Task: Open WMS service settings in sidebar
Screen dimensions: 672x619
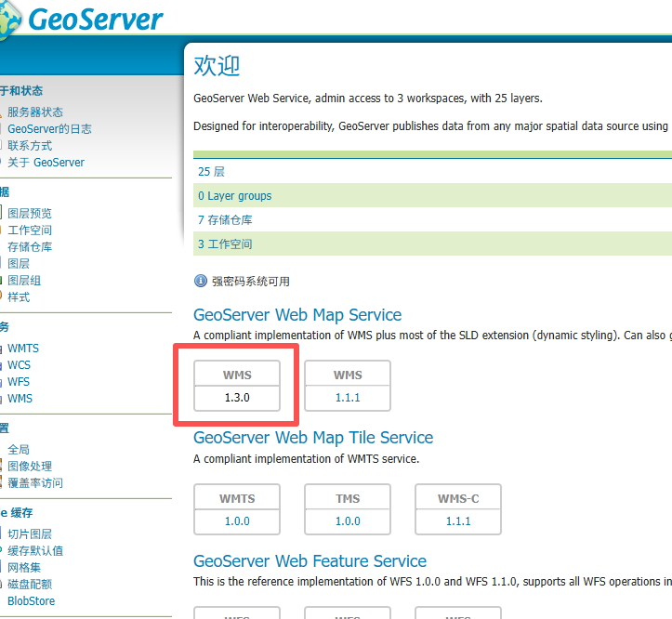Action: pyautogui.click(x=20, y=398)
